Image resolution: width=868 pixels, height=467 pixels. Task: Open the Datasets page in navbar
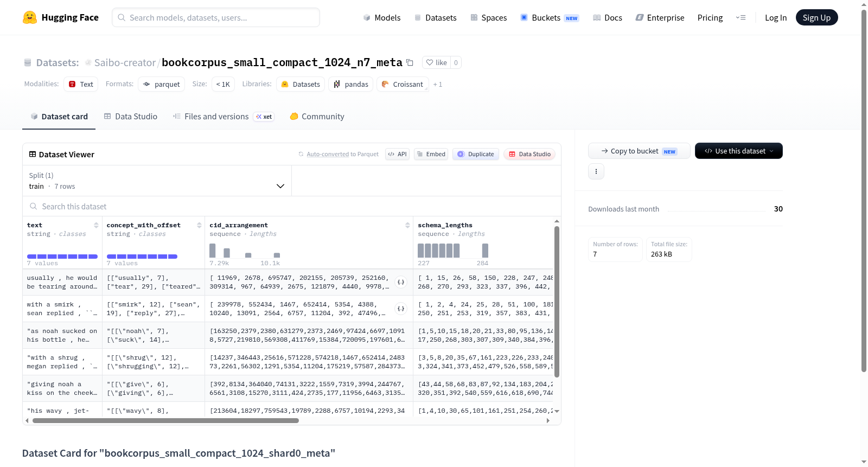pos(436,17)
